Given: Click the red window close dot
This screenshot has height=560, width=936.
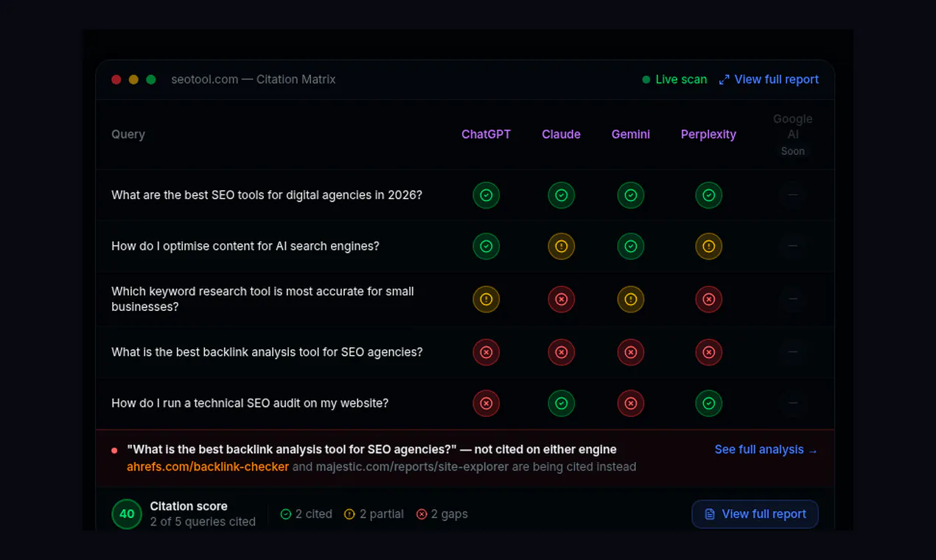Looking at the screenshot, I should pyautogui.click(x=116, y=80).
